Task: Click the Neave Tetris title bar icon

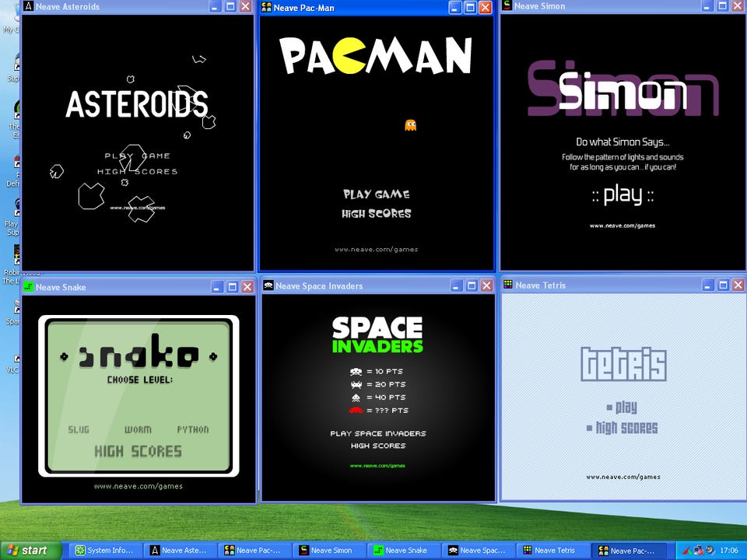Action: (x=508, y=285)
